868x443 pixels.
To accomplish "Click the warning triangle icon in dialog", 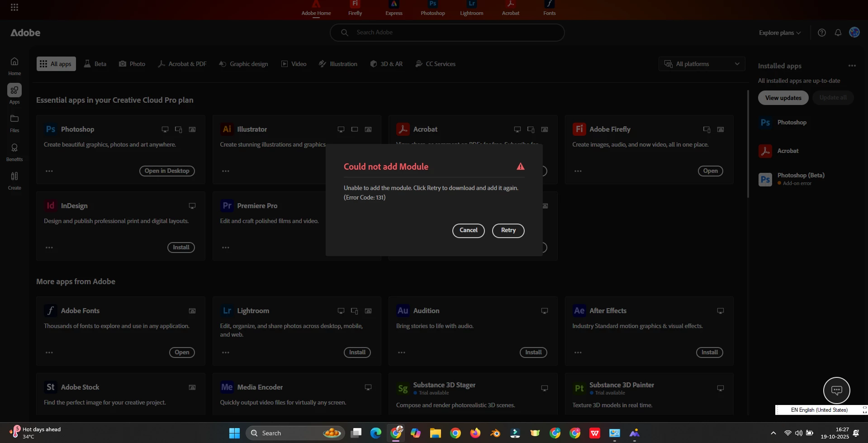I will pos(521,167).
